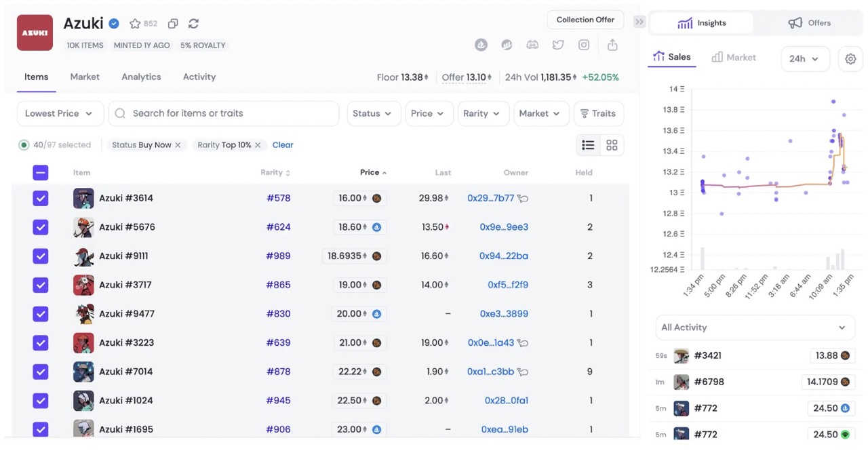Switch to the Analytics tab

point(141,77)
